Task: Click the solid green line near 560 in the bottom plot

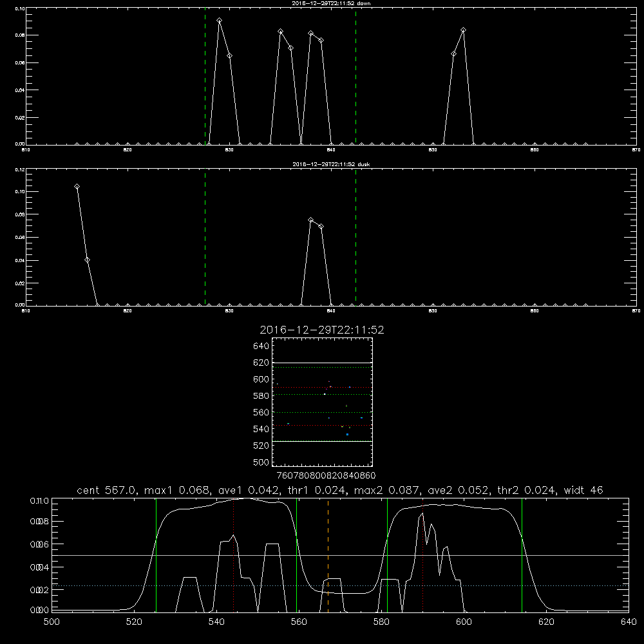Action: 296,555
